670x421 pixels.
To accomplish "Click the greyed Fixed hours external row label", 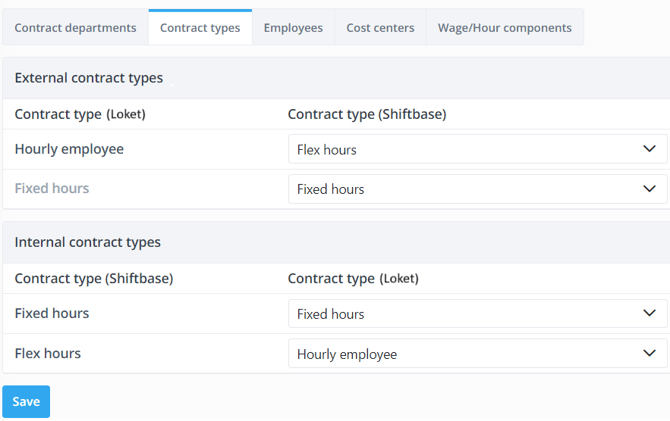I will (52, 188).
